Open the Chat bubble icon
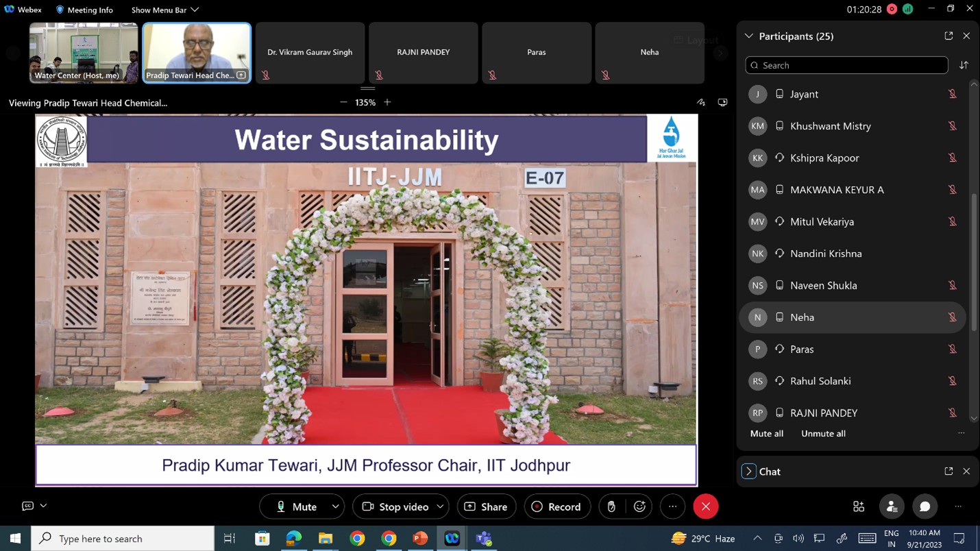Viewport: 980px width, 551px height. [924, 506]
